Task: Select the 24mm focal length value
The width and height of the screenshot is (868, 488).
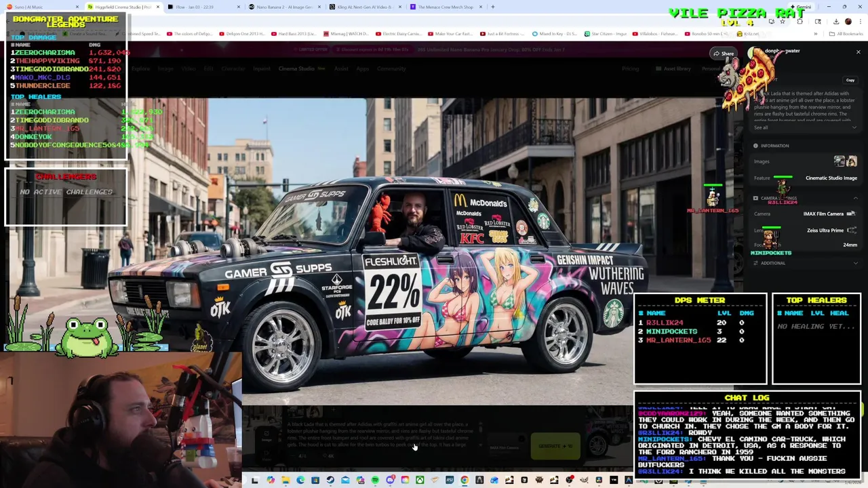Action: click(x=850, y=245)
